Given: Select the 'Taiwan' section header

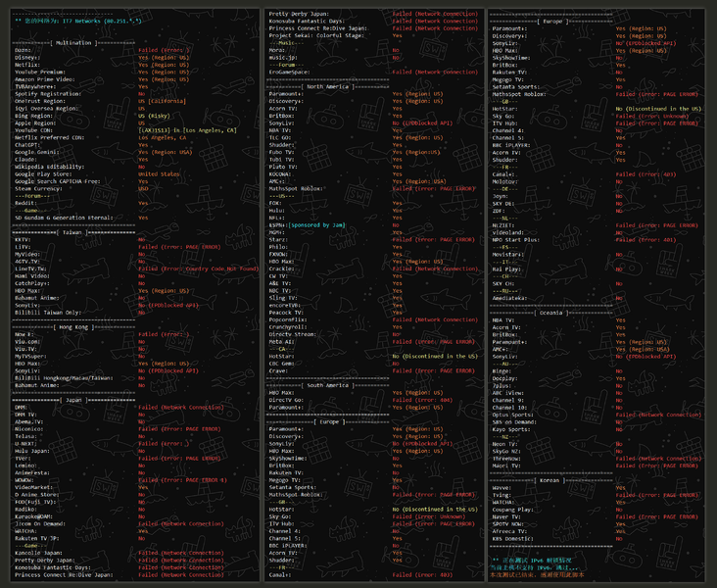Looking at the screenshot, I should [x=72, y=232].
